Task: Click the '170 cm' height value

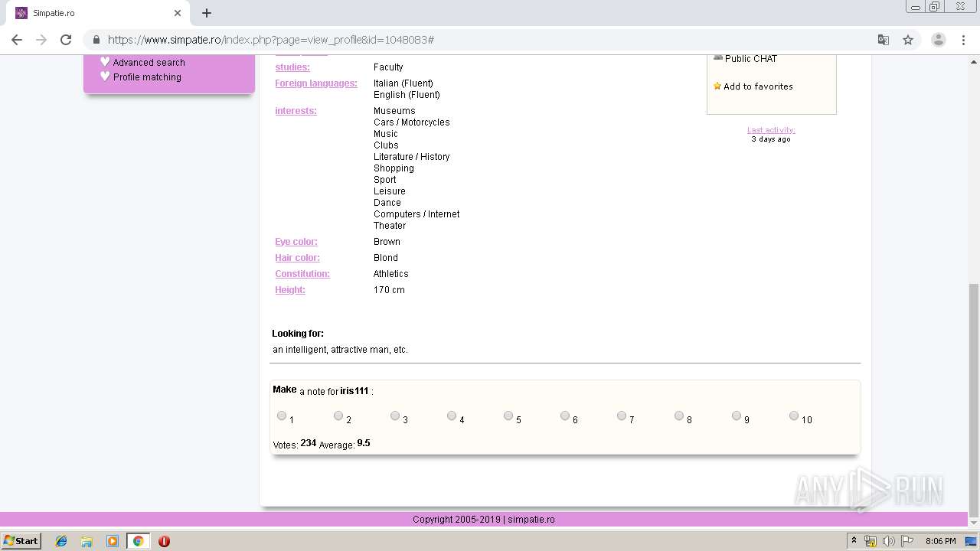Action: coord(389,290)
